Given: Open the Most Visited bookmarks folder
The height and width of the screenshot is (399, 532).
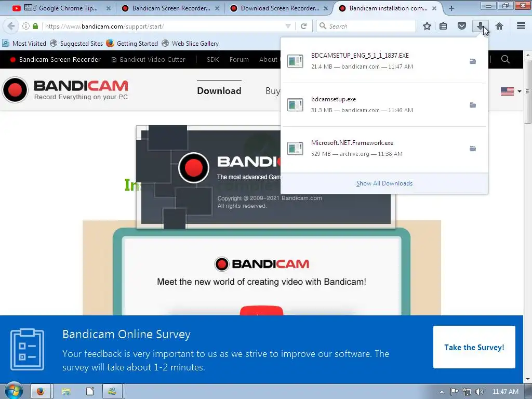Looking at the screenshot, I should click(24, 44).
